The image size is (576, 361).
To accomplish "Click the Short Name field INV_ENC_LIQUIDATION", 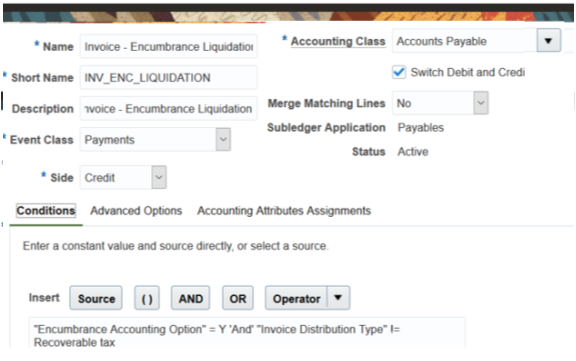I will pyautogui.click(x=168, y=77).
